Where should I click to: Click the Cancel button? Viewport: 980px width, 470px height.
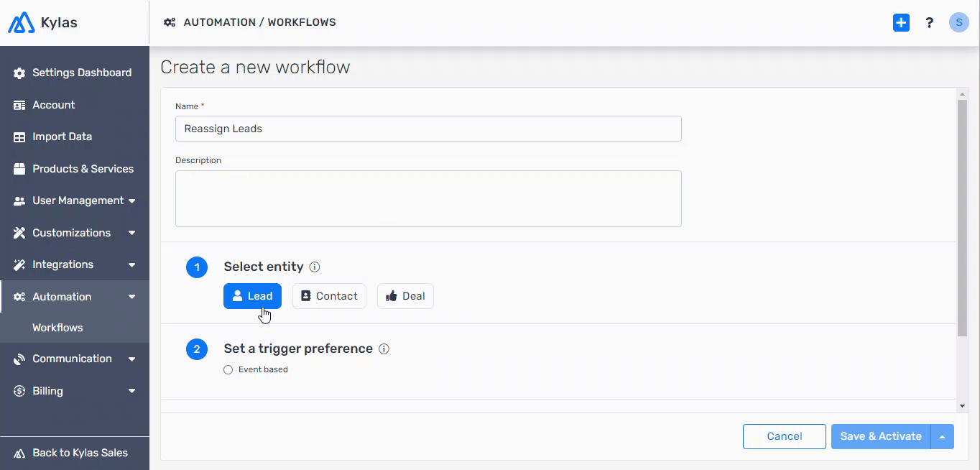click(785, 436)
